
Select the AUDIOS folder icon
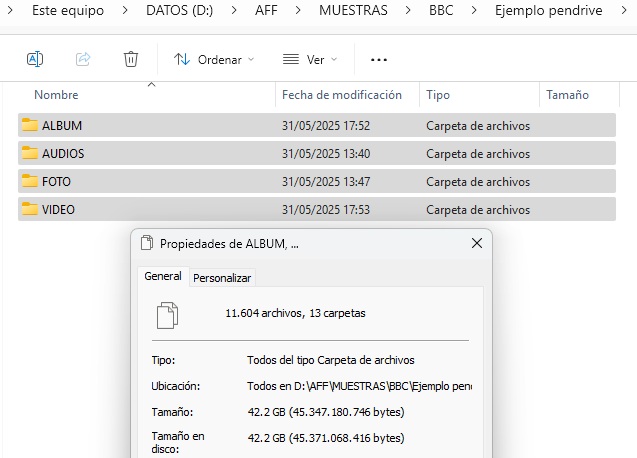click(30, 153)
